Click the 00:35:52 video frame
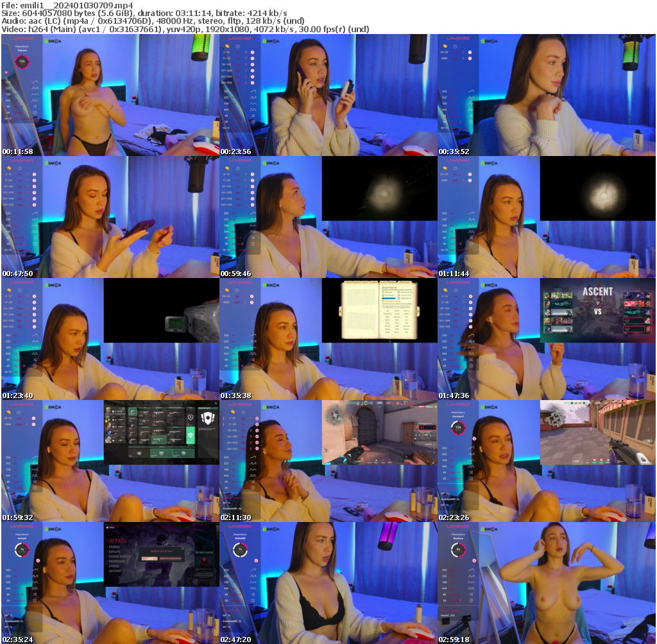Screen dimensions: 657x644 547,95
